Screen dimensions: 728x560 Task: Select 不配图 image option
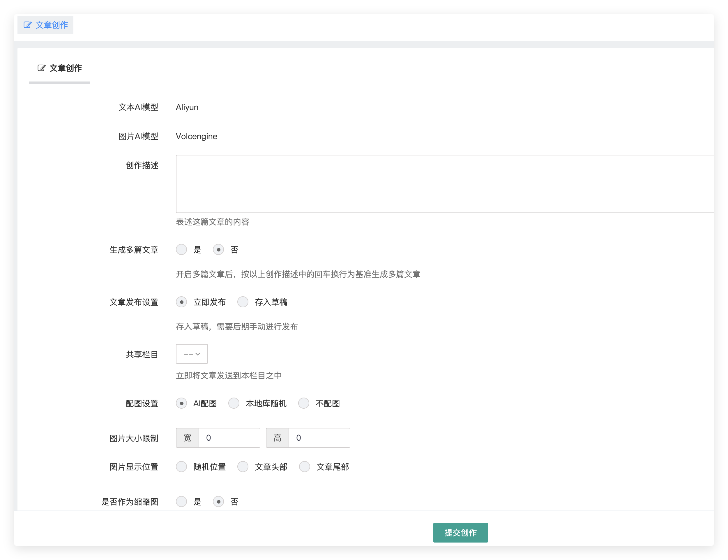tap(304, 403)
